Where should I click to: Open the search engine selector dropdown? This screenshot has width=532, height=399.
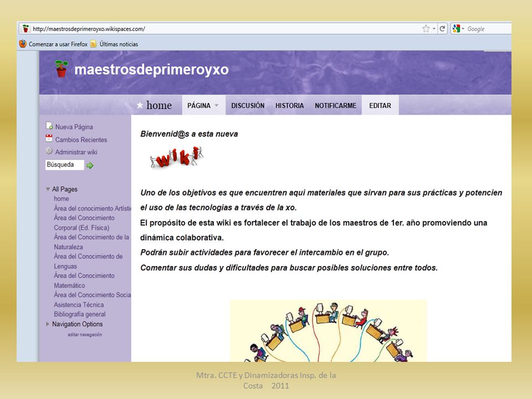(463, 29)
